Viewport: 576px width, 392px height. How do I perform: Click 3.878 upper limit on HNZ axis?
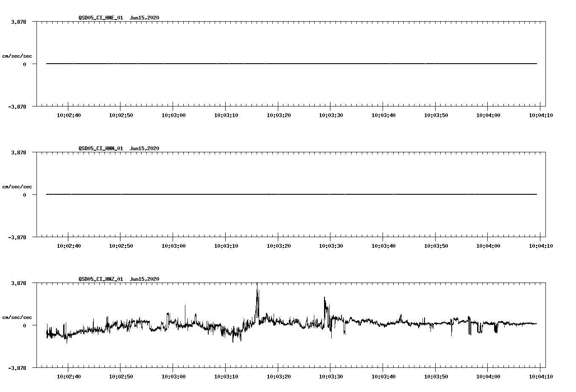(x=19, y=283)
